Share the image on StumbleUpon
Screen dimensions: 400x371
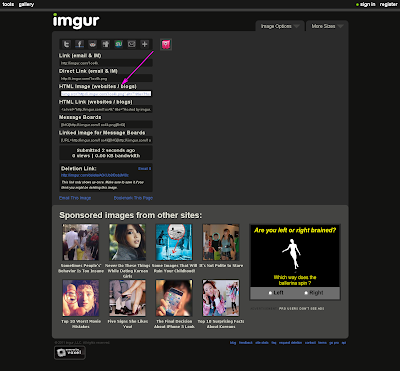tap(119, 44)
